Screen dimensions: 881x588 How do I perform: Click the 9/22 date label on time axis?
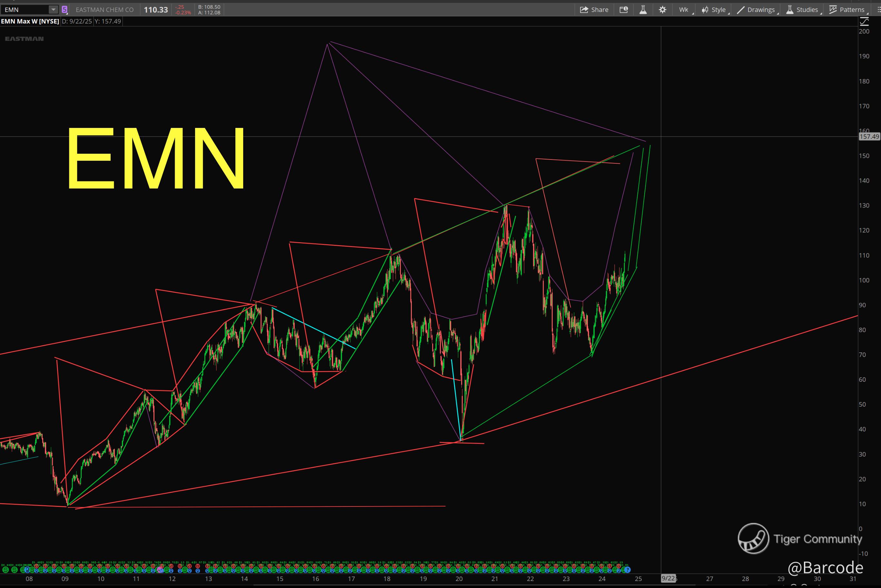(x=668, y=579)
